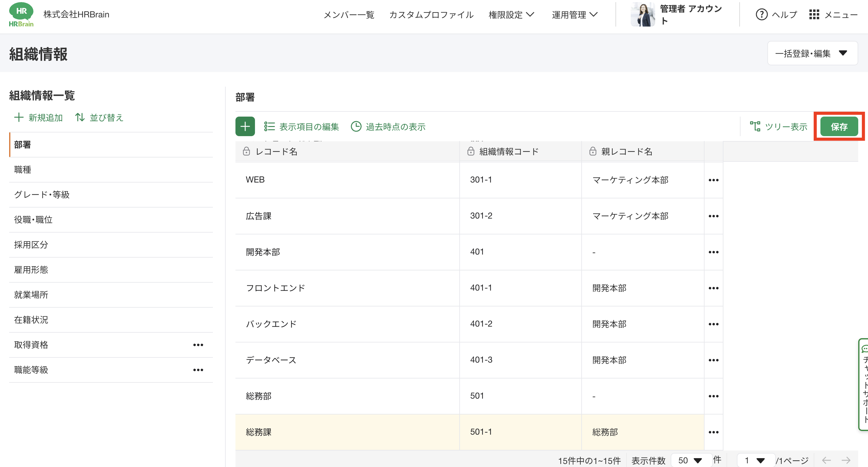Viewport: 868px width, 467px height.
Task: Open カスタムプロファイル navigation item
Action: [x=431, y=15]
